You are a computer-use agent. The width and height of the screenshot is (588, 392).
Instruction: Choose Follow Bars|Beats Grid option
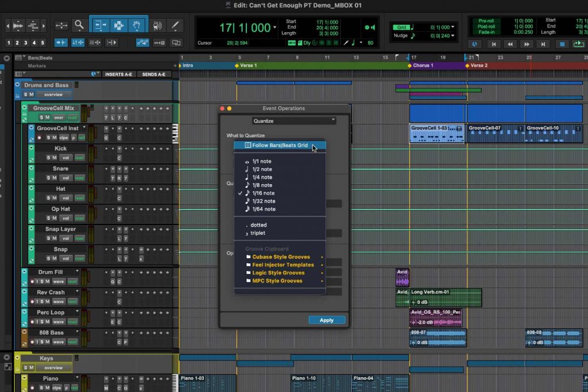click(280, 145)
